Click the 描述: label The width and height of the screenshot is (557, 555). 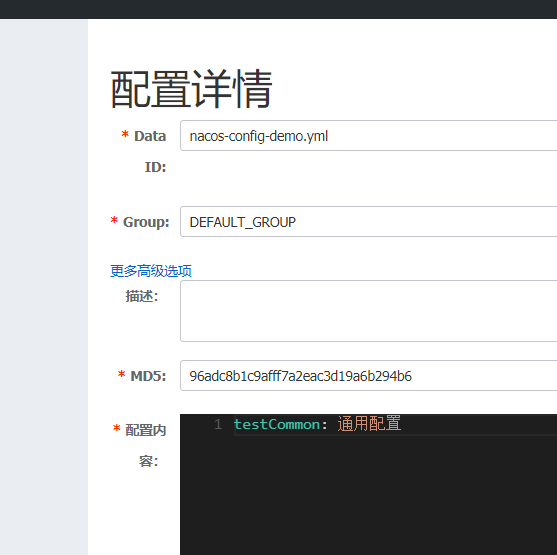pos(142,296)
